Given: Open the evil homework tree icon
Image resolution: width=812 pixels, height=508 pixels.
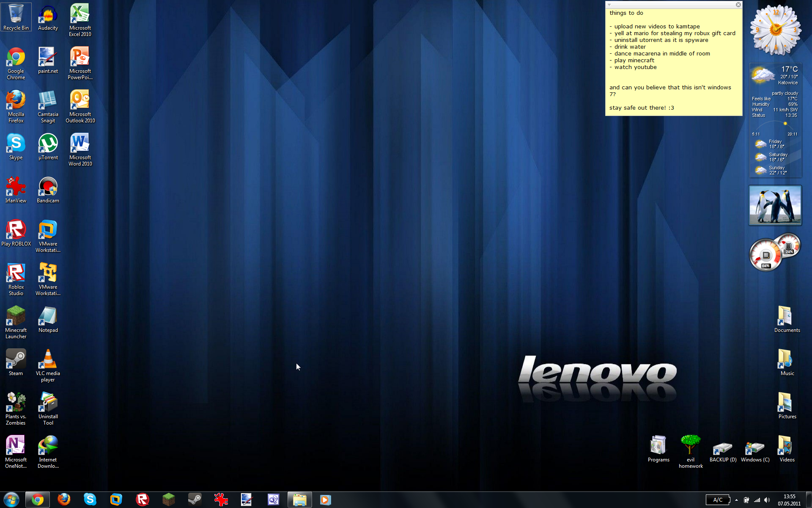Looking at the screenshot, I should [691, 452].
